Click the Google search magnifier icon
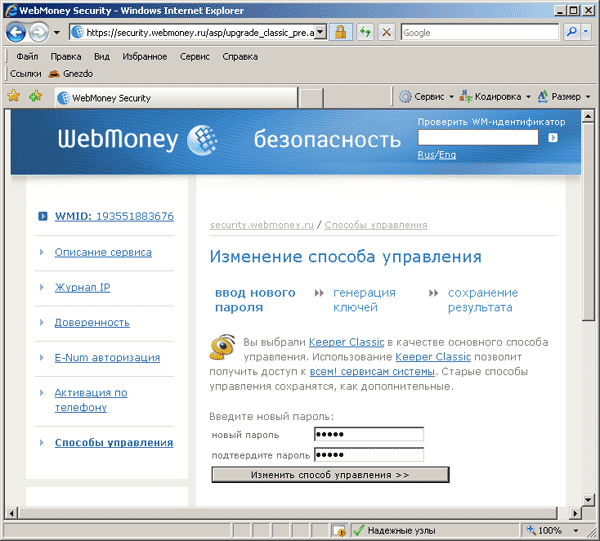600x541 pixels. tap(572, 32)
